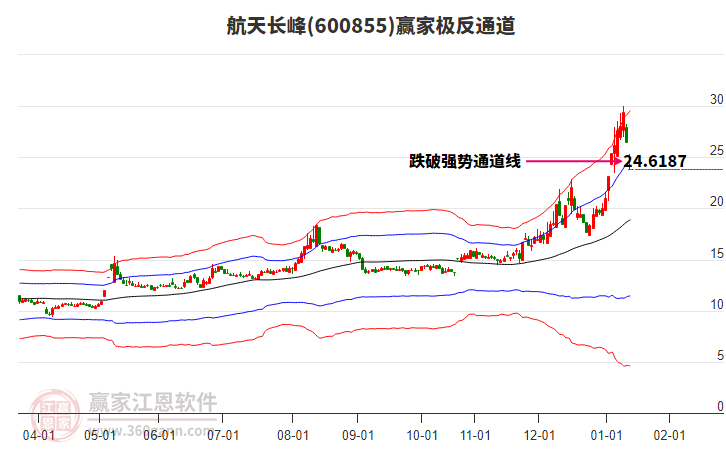Click the 10 price axis label
Viewport: 726px width, 450px height.
pos(717,305)
